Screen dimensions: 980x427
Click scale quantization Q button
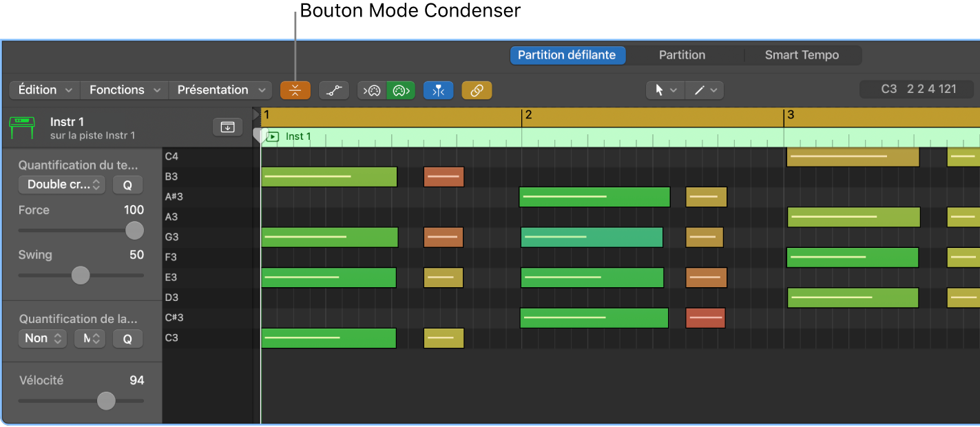point(127,338)
